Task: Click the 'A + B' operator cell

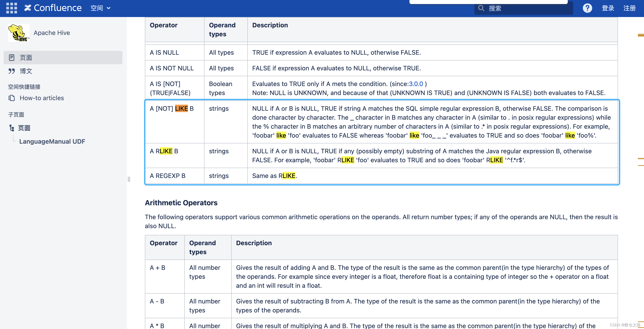Action: [x=165, y=277]
